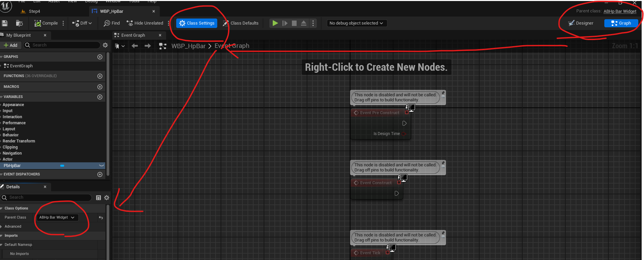
Task: Add a new macro with the plus icon
Action: point(100,87)
